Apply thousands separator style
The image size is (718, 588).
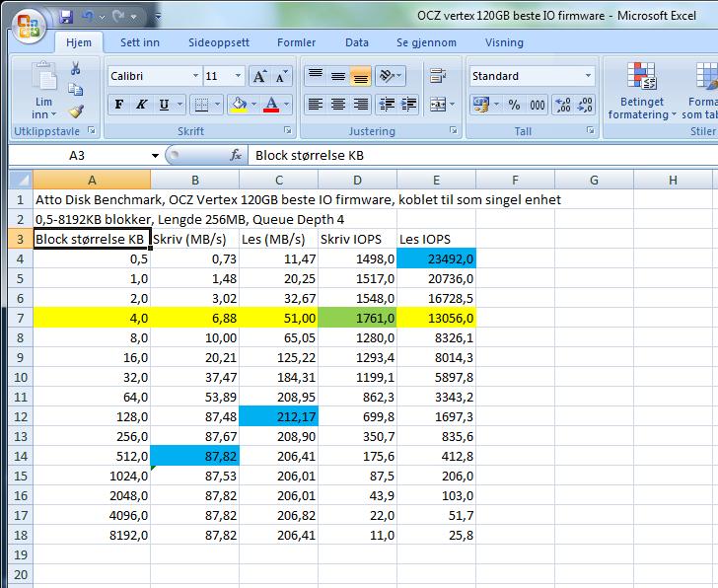(538, 105)
